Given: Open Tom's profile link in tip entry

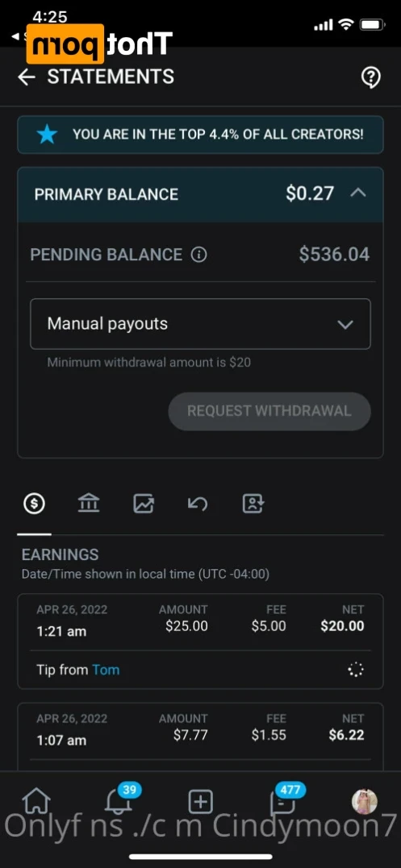Looking at the screenshot, I should coord(106,670).
